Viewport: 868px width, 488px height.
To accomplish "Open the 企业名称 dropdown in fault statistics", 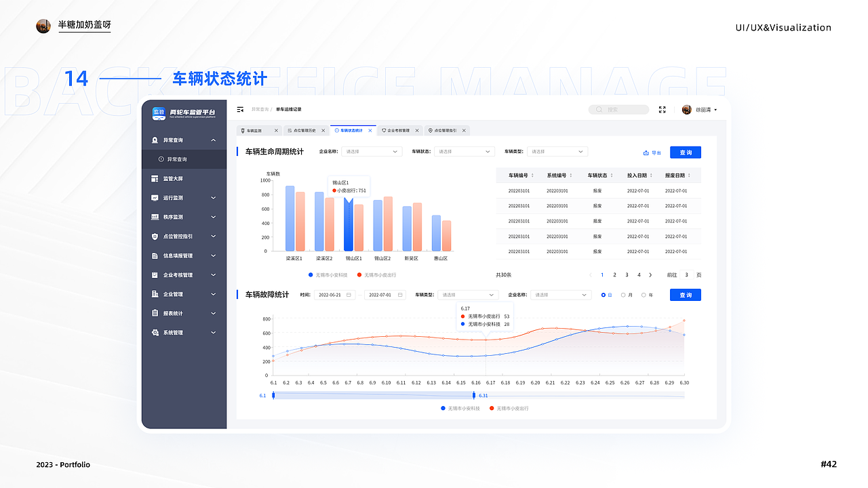I will pyautogui.click(x=561, y=295).
